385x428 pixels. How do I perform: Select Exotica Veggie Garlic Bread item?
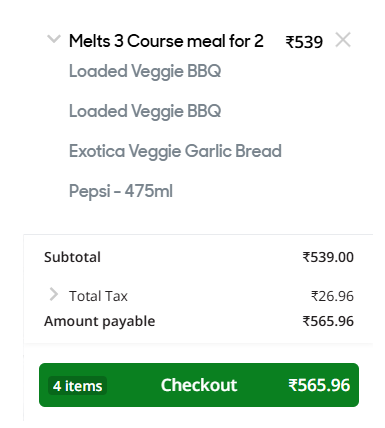click(x=175, y=151)
